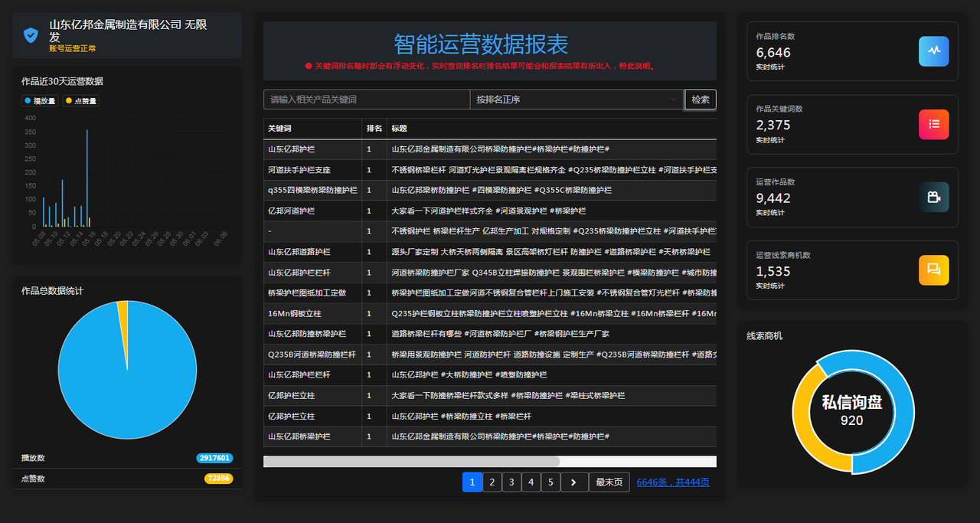Click the 72886 点赞数 badge
This screenshot has width=980, height=523.
pos(218,479)
